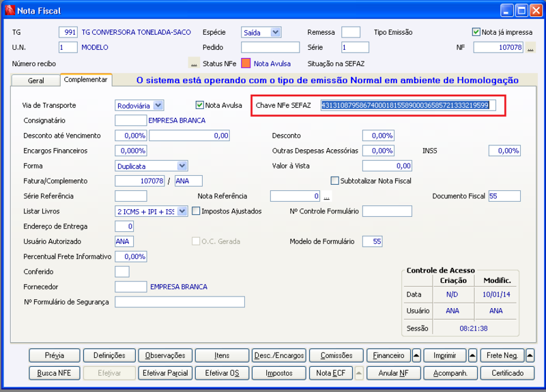
Task: Click the Chave NFe SEFAZ field
Action: click(x=408, y=105)
